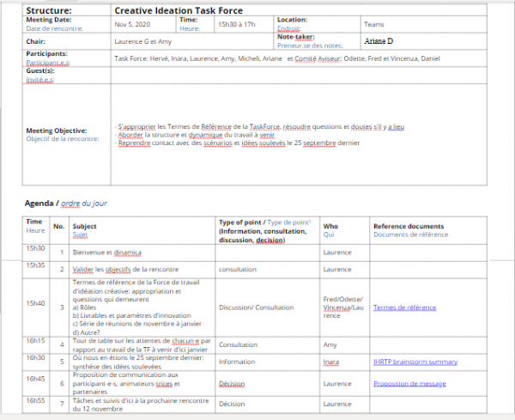This screenshot has height=420, width=515.
Task: Click Amy in the Who column
Action: tap(330, 344)
